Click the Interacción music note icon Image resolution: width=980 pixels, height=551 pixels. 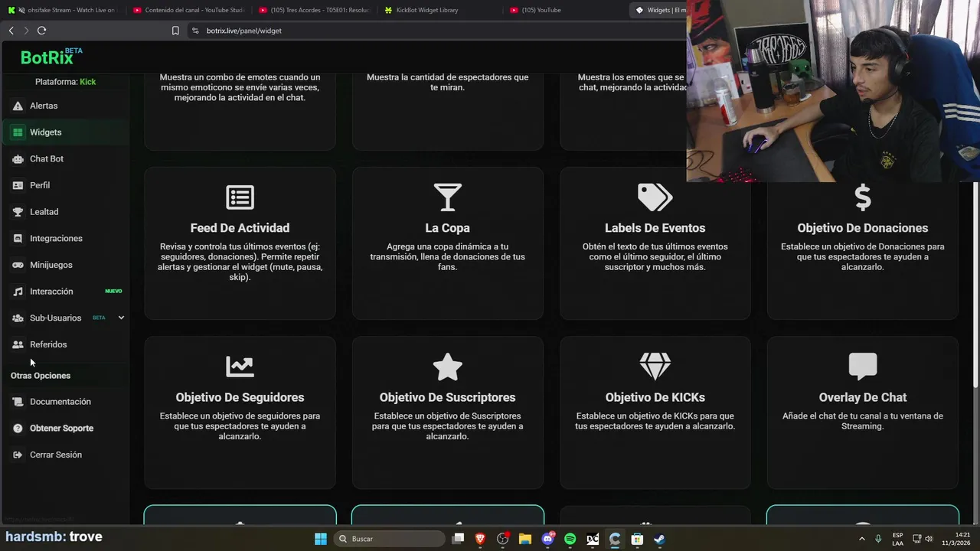(18, 292)
